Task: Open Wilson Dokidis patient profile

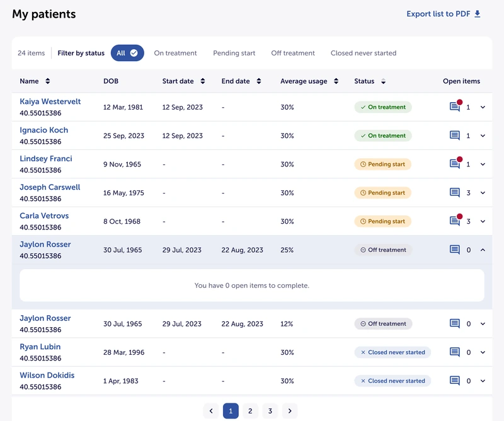Action: [x=47, y=376]
